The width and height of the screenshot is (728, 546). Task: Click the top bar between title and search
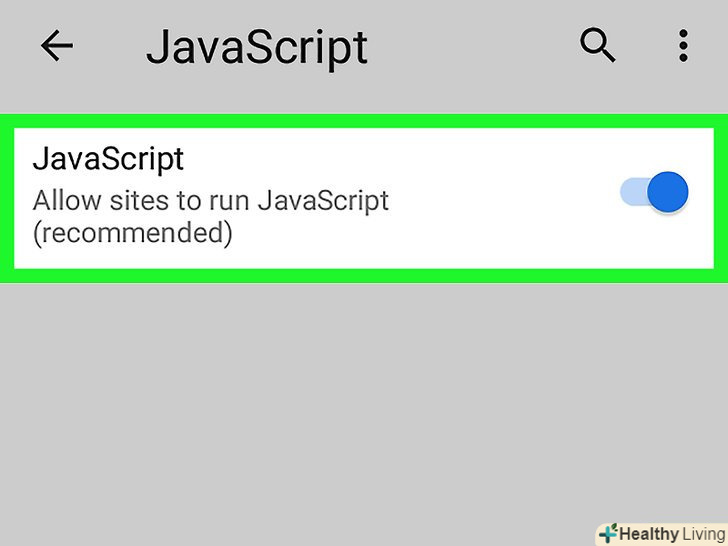470,46
